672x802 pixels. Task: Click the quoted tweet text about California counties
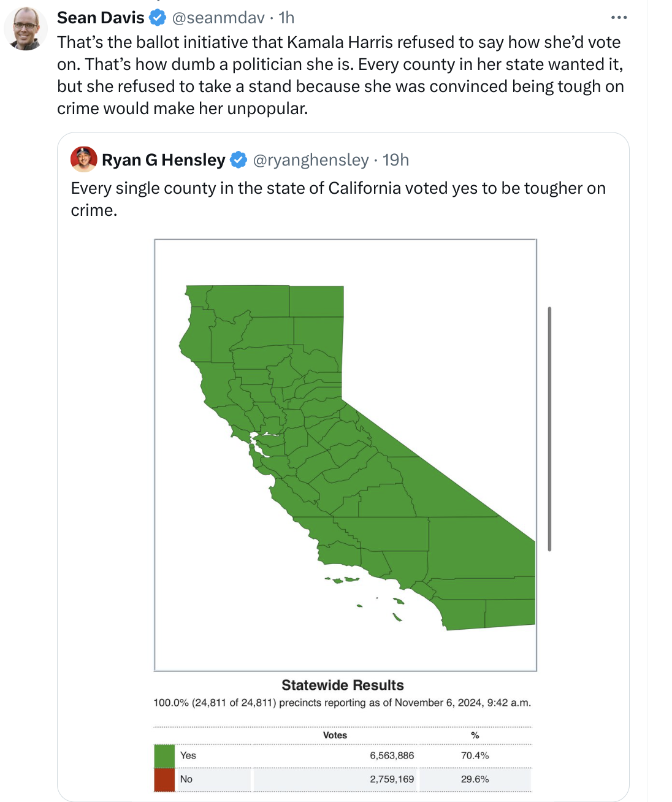(338, 199)
